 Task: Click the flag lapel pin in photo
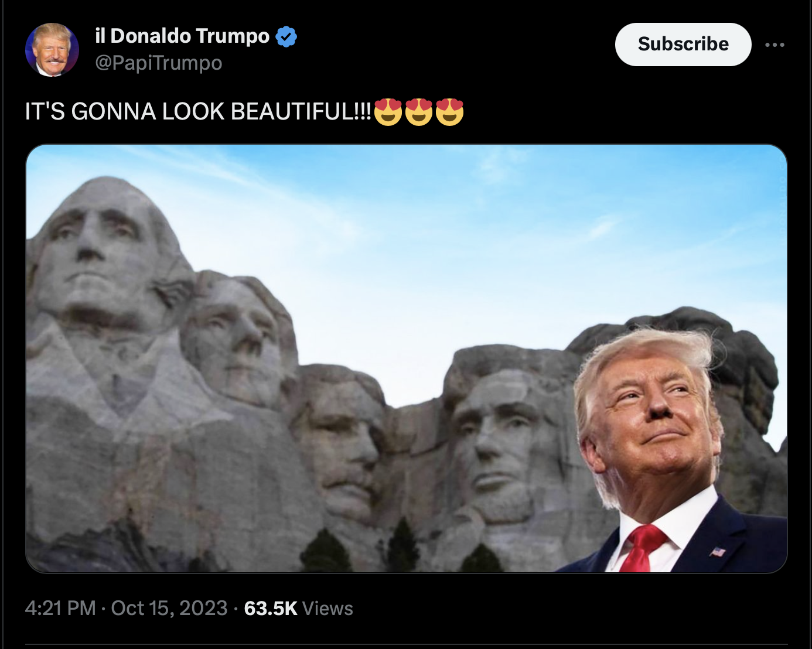pyautogui.click(x=718, y=552)
